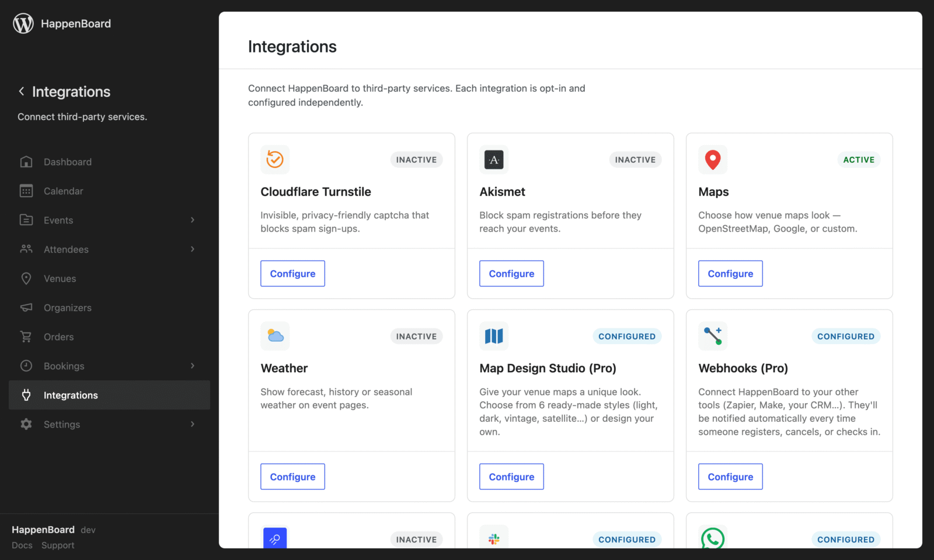
Task: Click the Venues pin icon
Action: coord(26,278)
